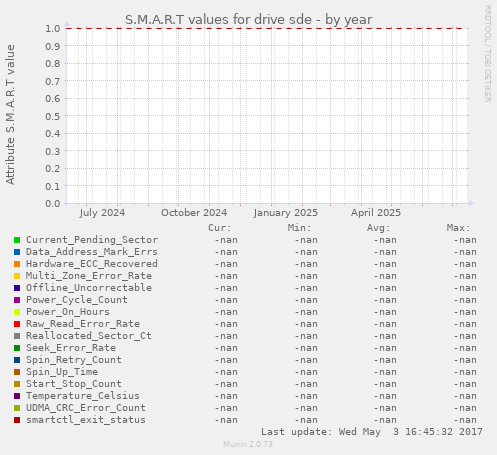Select the Power_On_Hours legend label
This screenshot has height=455, width=497.
(68, 312)
